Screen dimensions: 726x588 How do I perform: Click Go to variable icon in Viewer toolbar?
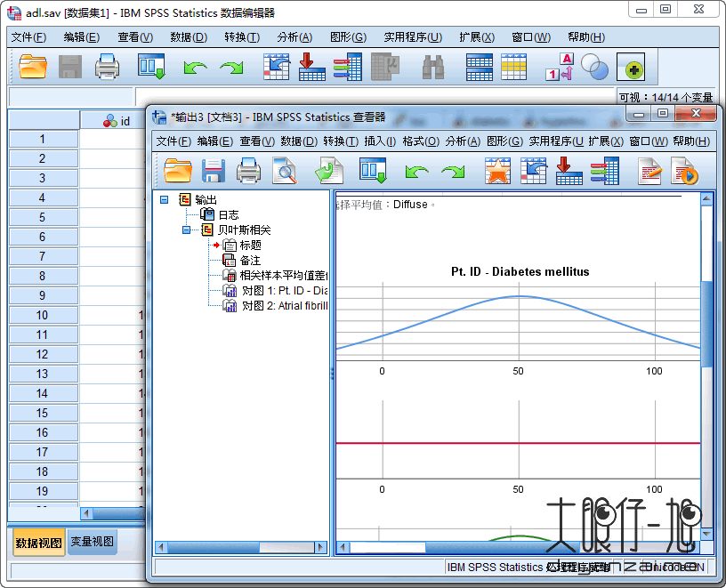tap(569, 171)
